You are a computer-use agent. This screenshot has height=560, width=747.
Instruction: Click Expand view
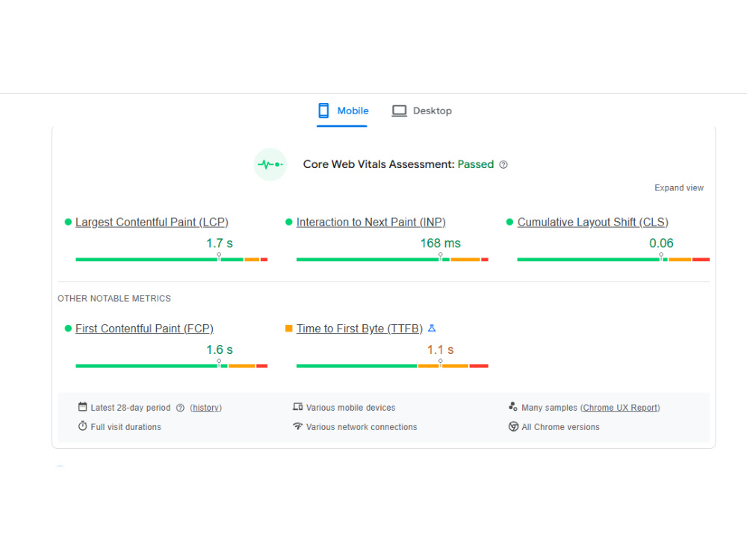click(678, 187)
